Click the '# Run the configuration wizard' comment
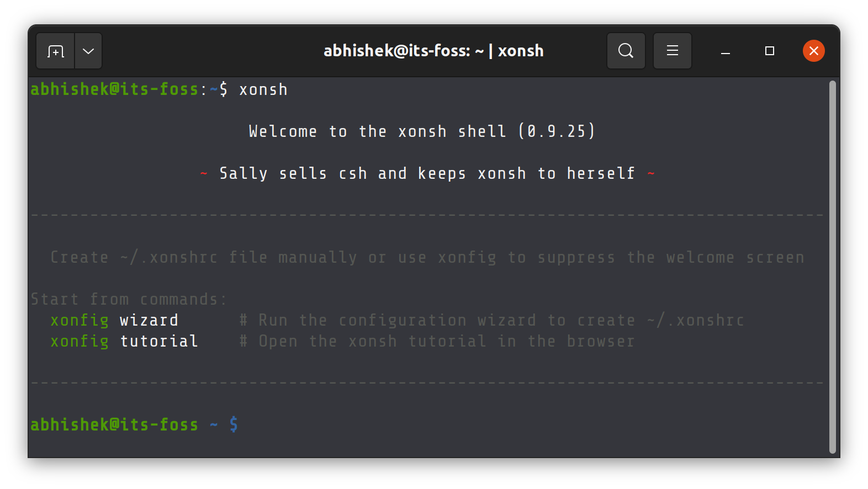 [x=491, y=321]
